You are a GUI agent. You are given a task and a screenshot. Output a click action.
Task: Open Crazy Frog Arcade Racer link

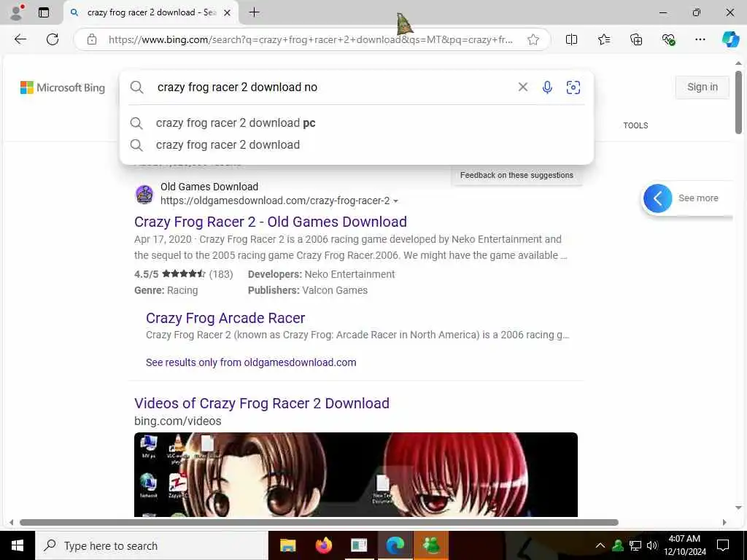click(x=225, y=318)
